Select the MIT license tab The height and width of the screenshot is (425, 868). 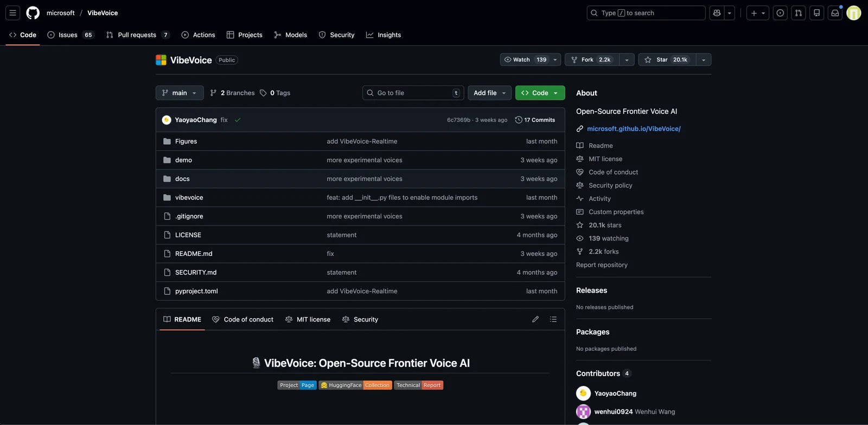308,319
